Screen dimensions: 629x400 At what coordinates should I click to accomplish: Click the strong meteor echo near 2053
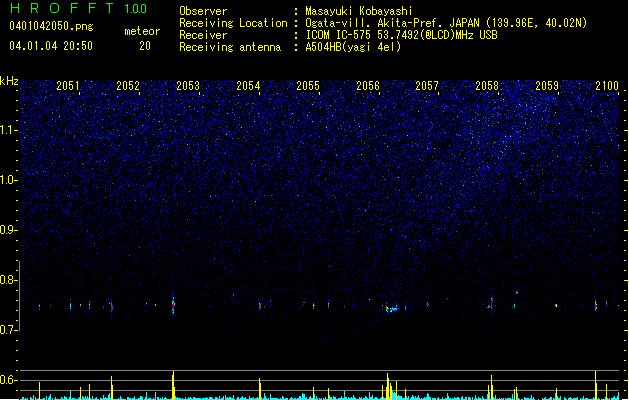(173, 305)
